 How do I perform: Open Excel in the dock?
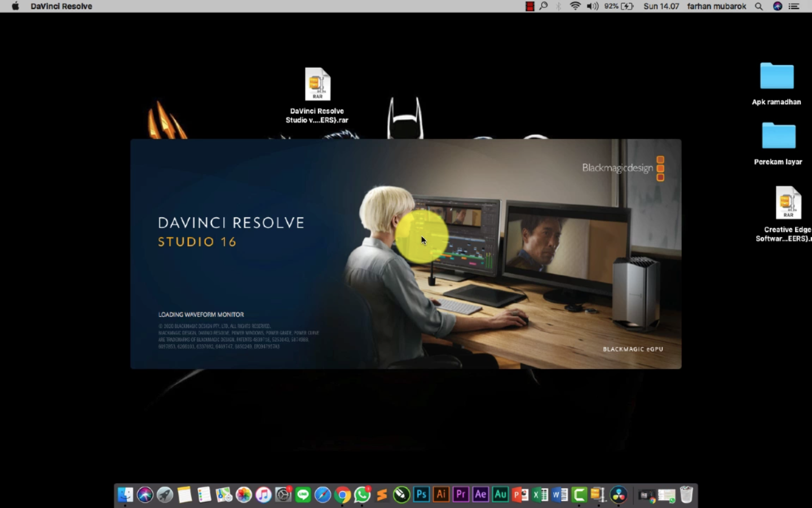pyautogui.click(x=540, y=495)
